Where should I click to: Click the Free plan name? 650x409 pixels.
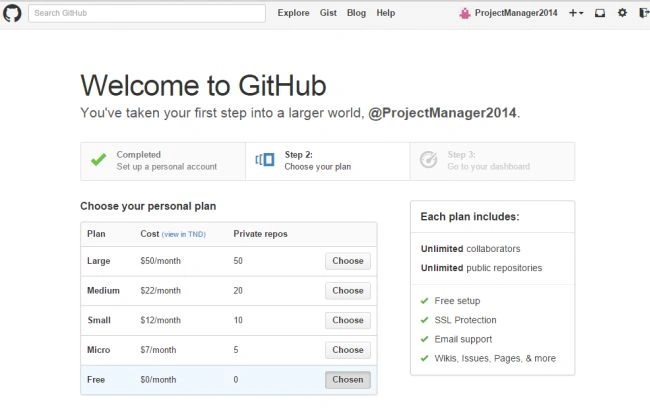coord(96,380)
